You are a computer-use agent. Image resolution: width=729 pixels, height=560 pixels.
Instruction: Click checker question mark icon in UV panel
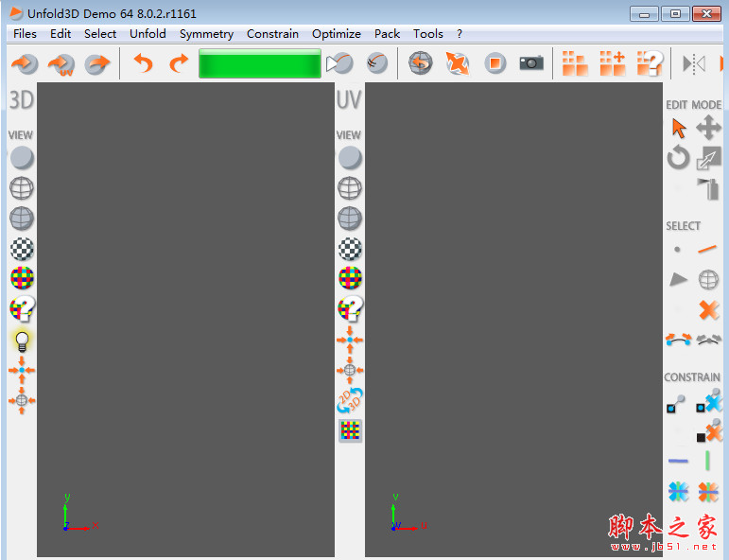pos(350,308)
